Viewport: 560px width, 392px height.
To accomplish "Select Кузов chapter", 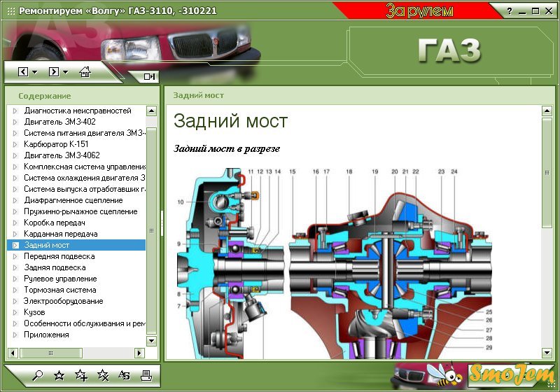I will pyautogui.click(x=34, y=312).
